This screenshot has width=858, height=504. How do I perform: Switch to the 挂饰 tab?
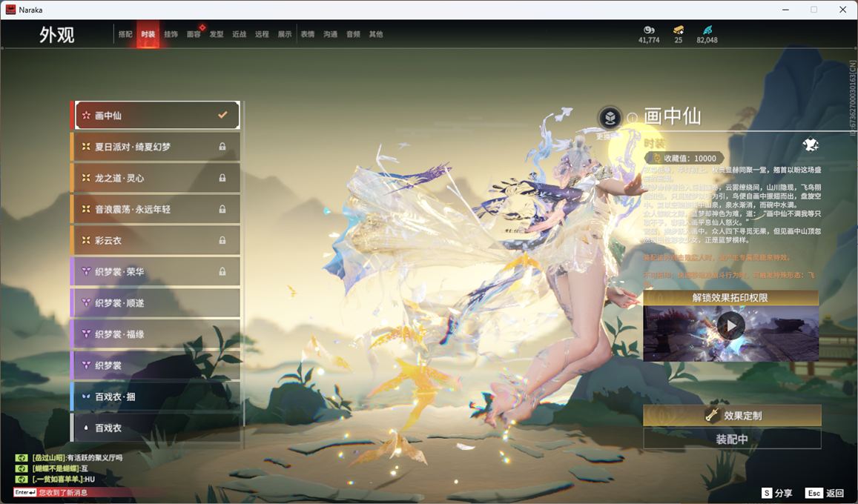tap(171, 34)
